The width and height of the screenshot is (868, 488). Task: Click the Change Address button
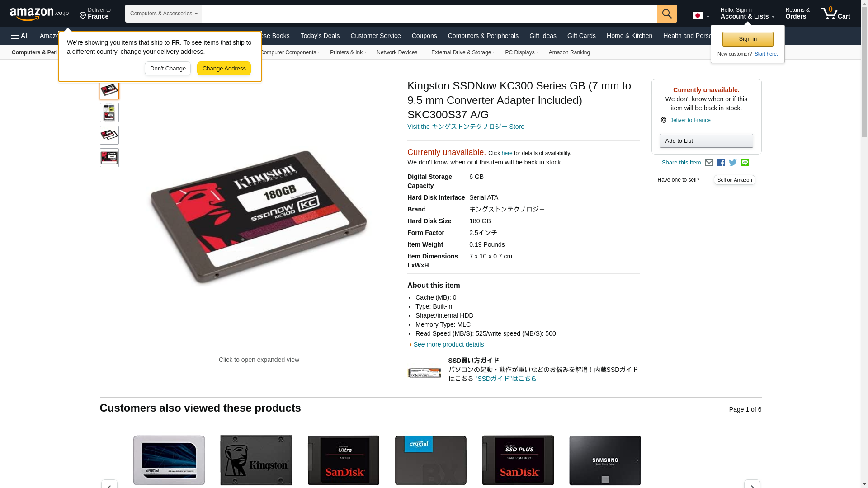coord(224,69)
